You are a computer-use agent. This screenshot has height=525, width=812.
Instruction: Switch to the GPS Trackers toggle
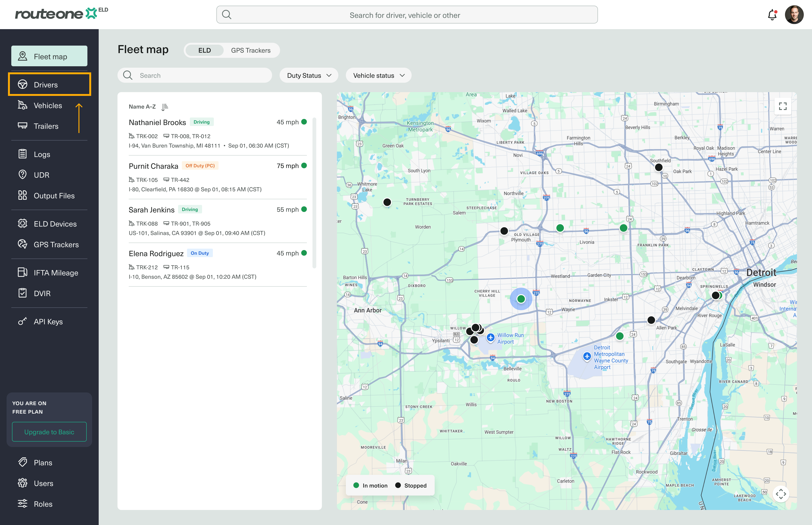pos(251,50)
